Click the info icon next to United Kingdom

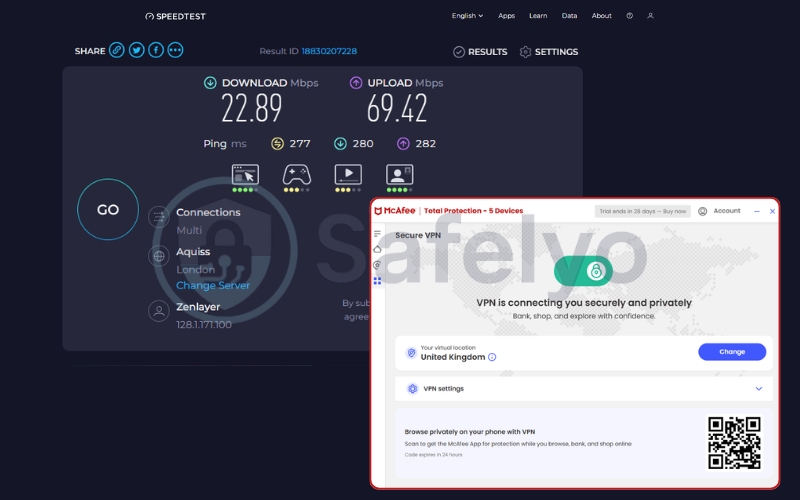(492, 357)
